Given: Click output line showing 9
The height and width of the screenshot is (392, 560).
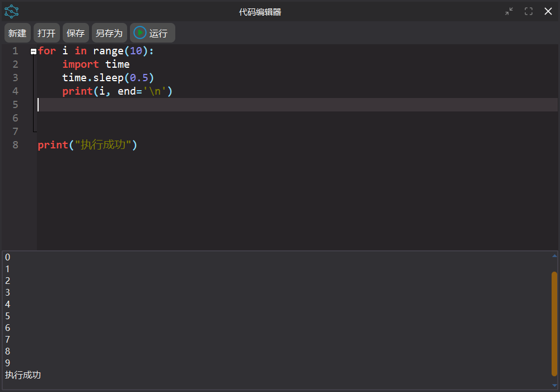Looking at the screenshot, I should 7,363.
